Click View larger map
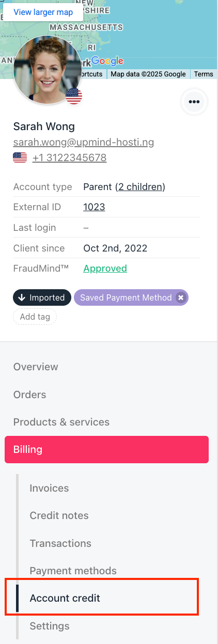Image resolution: width=218 pixels, height=644 pixels. 43,12
